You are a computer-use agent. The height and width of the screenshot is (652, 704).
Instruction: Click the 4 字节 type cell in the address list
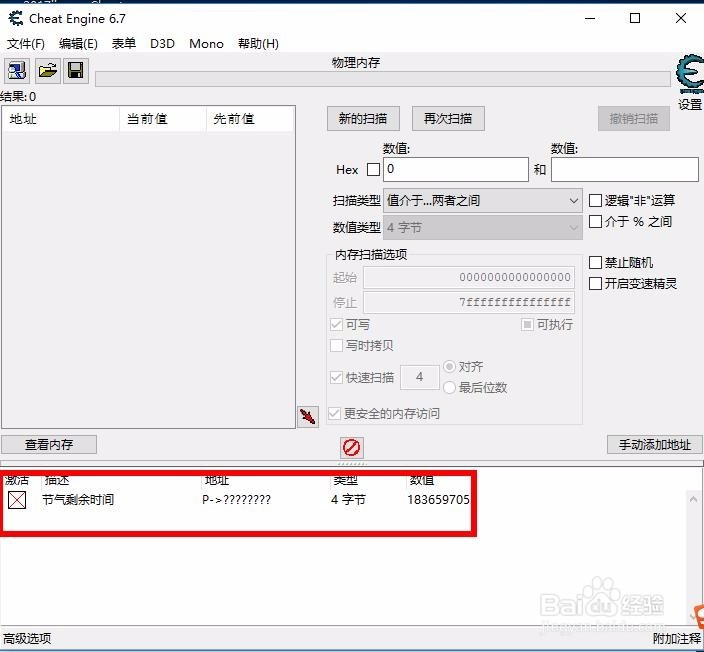click(x=348, y=500)
